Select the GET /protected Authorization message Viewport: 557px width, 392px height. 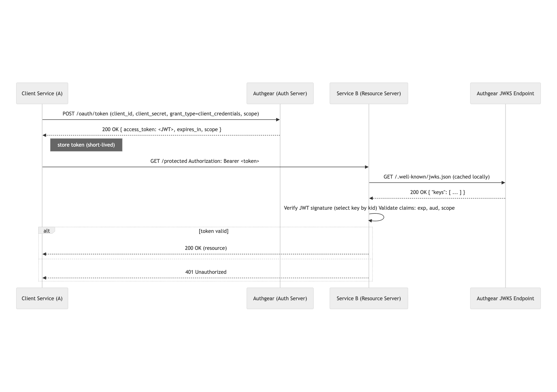click(x=204, y=161)
